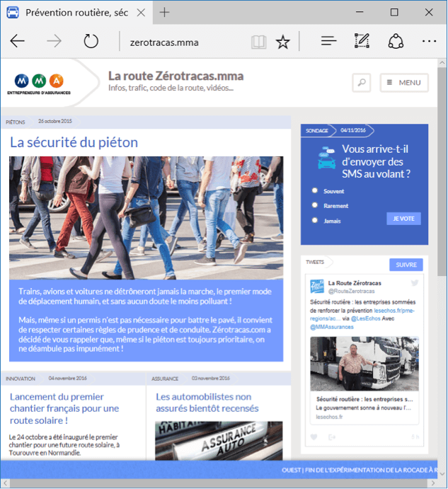Make a web note
448x489 pixels.
[x=362, y=41]
